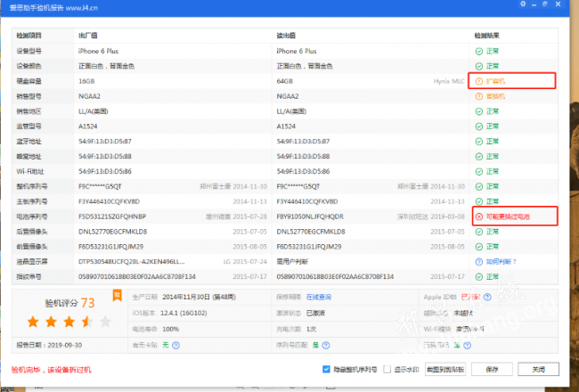
Task: Click the 读出值 column header
Action: (286, 36)
